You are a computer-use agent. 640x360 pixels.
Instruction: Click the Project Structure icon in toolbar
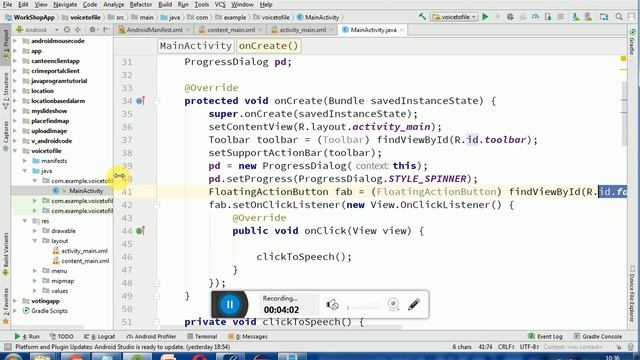click(604, 17)
